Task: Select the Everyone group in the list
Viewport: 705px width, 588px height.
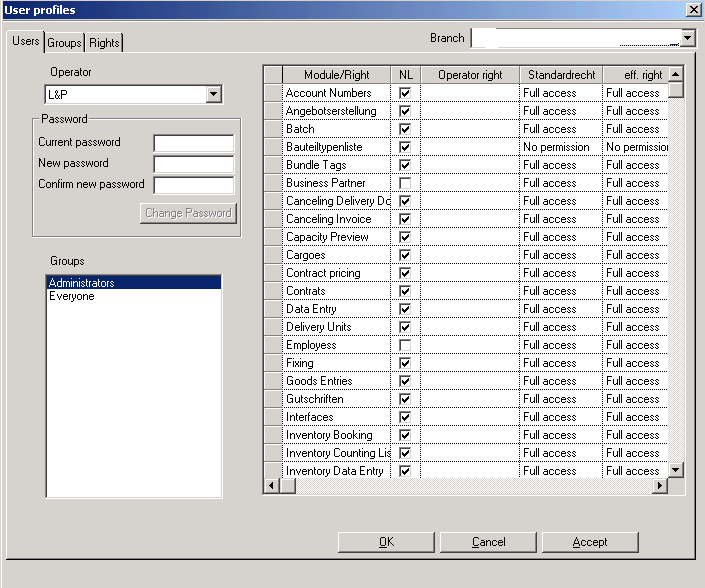Action: [x=72, y=297]
